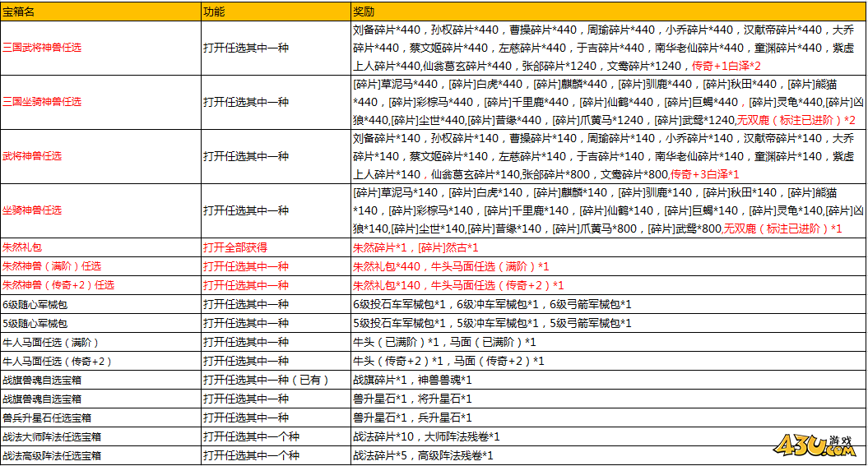
Task: Click reward 朱然碎片*1,[碎片]然古*1
Action: (x=415, y=247)
